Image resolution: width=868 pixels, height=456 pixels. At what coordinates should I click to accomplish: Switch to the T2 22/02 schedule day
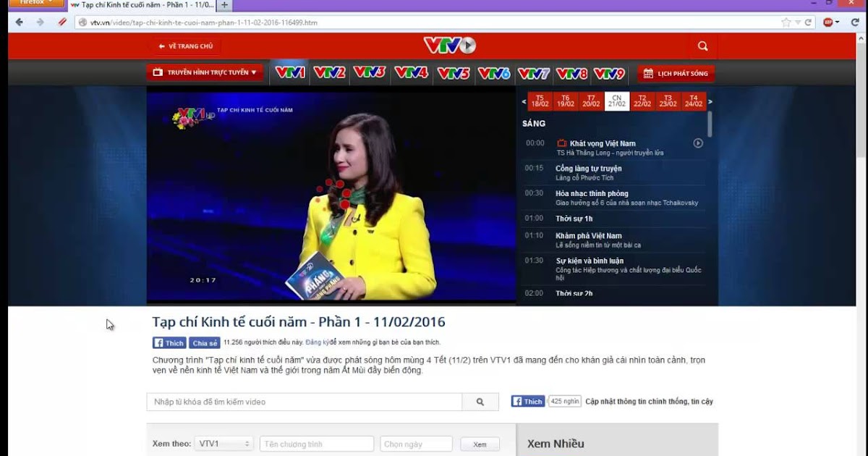[x=642, y=100]
